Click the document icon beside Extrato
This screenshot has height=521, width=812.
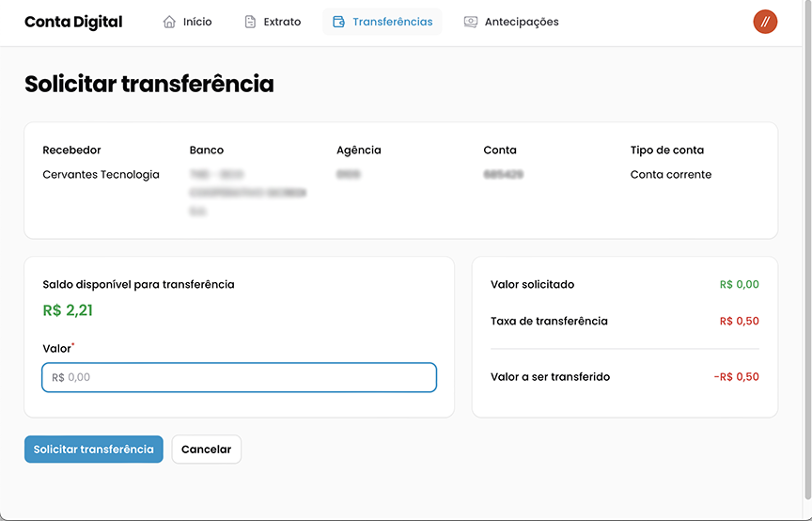point(250,22)
